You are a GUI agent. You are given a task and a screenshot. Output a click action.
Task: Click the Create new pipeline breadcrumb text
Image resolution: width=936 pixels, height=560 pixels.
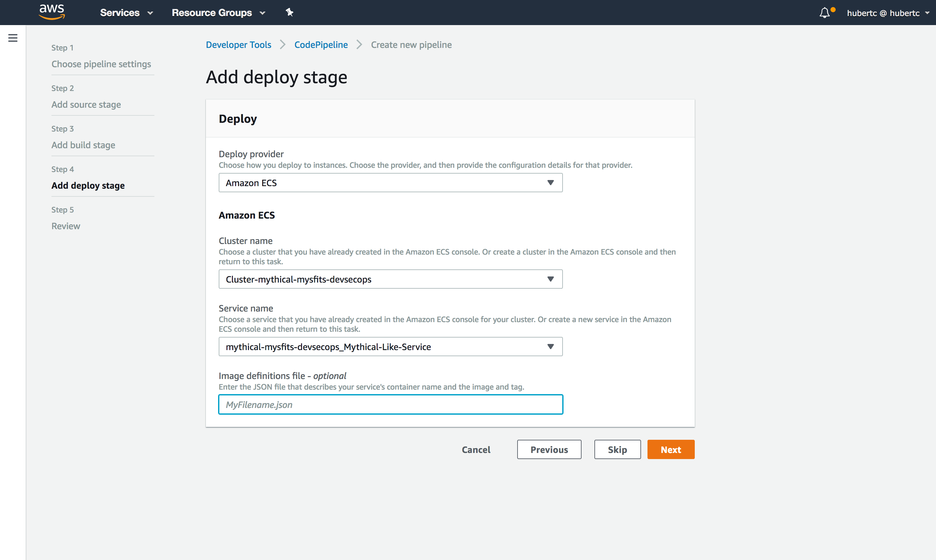(411, 45)
